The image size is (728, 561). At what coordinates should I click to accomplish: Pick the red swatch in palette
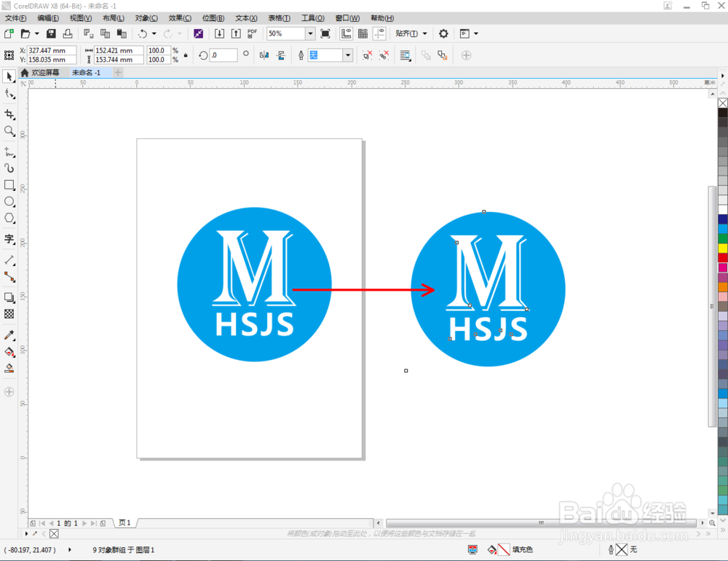[x=722, y=258]
